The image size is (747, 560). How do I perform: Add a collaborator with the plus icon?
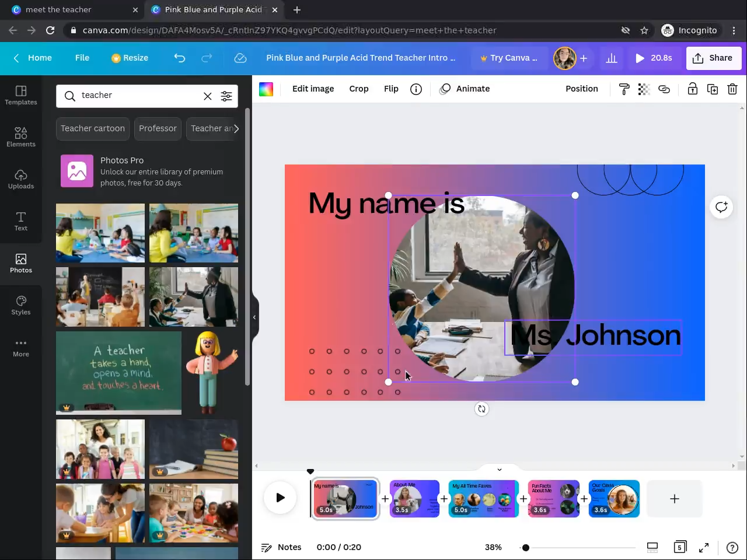pos(584,58)
